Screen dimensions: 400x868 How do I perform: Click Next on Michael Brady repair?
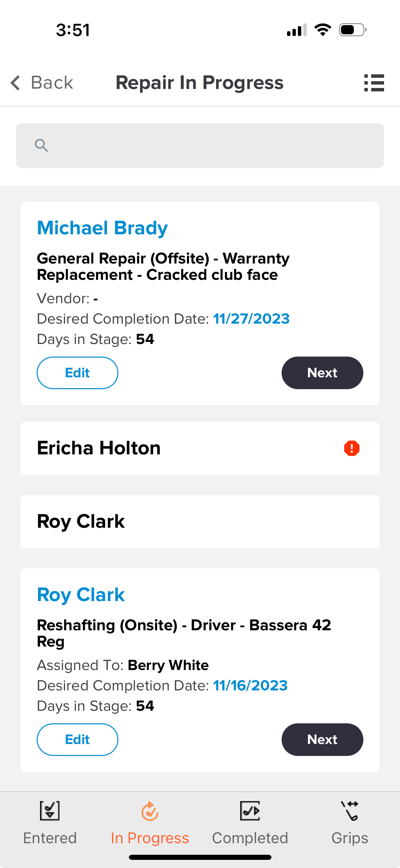pyautogui.click(x=322, y=373)
